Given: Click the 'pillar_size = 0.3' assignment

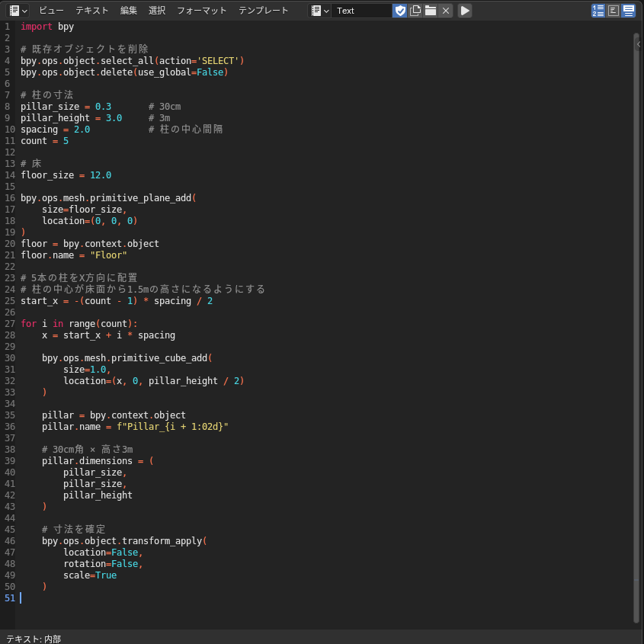Looking at the screenshot, I should 66,107.
